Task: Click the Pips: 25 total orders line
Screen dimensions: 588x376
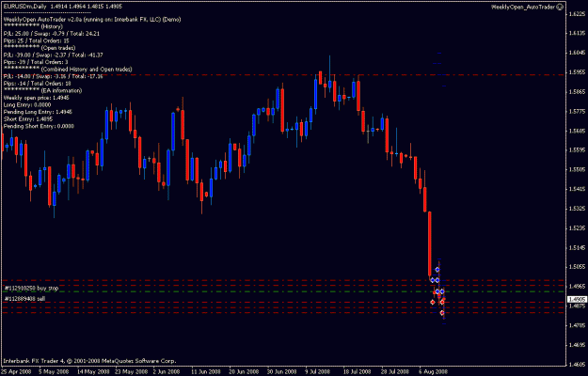Action: pos(36,40)
